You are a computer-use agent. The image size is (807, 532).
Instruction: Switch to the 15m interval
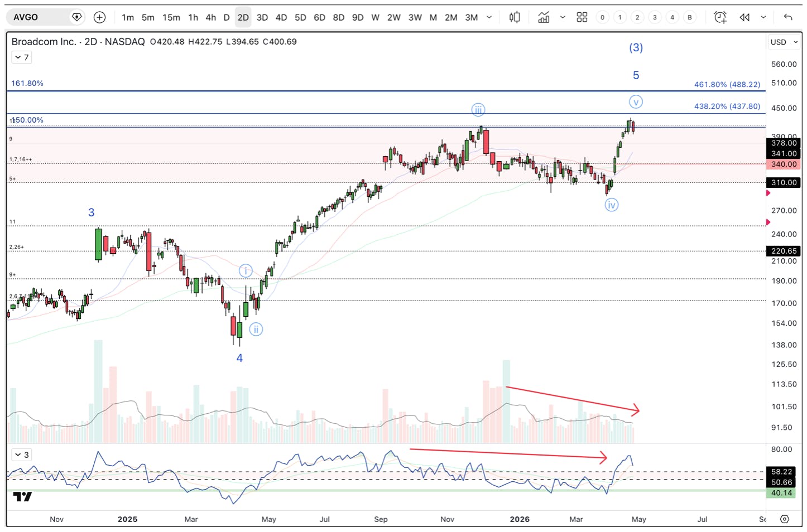[171, 17]
